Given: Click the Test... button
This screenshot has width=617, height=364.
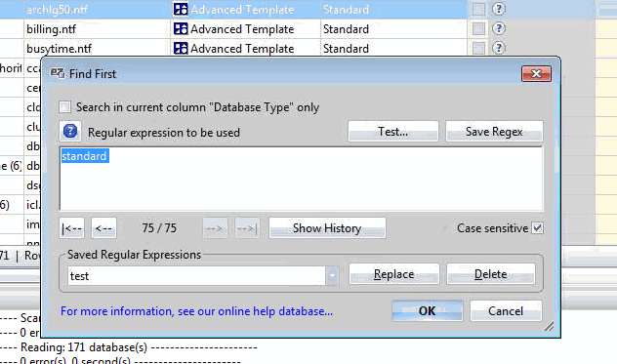Looking at the screenshot, I should [x=393, y=131].
